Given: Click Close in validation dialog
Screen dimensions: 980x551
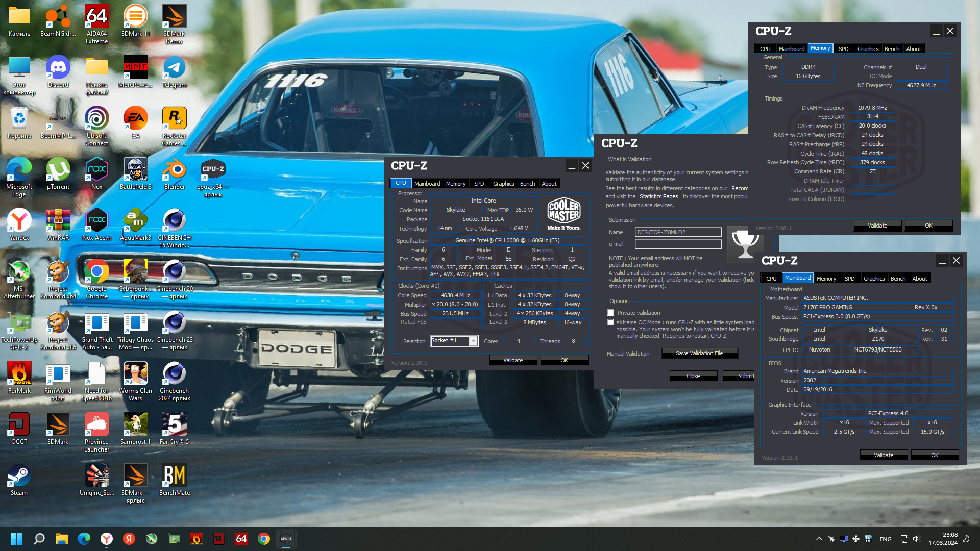Looking at the screenshot, I should click(x=693, y=376).
